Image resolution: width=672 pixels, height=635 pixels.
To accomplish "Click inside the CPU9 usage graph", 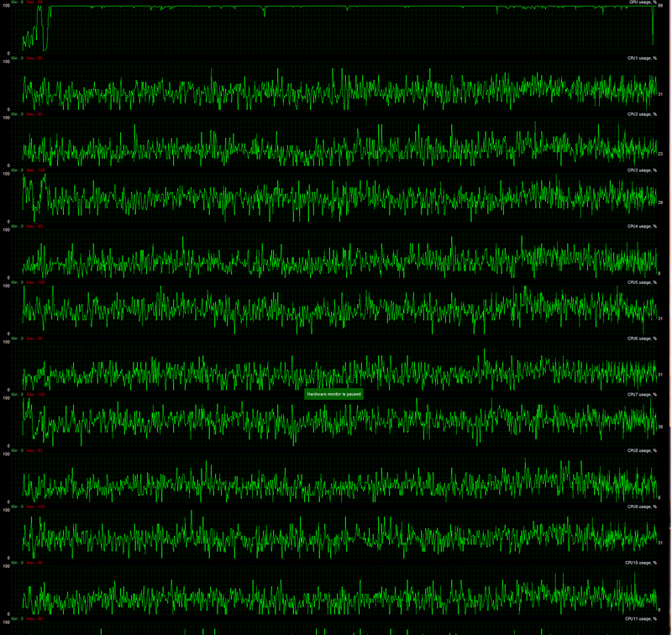I will (333, 534).
